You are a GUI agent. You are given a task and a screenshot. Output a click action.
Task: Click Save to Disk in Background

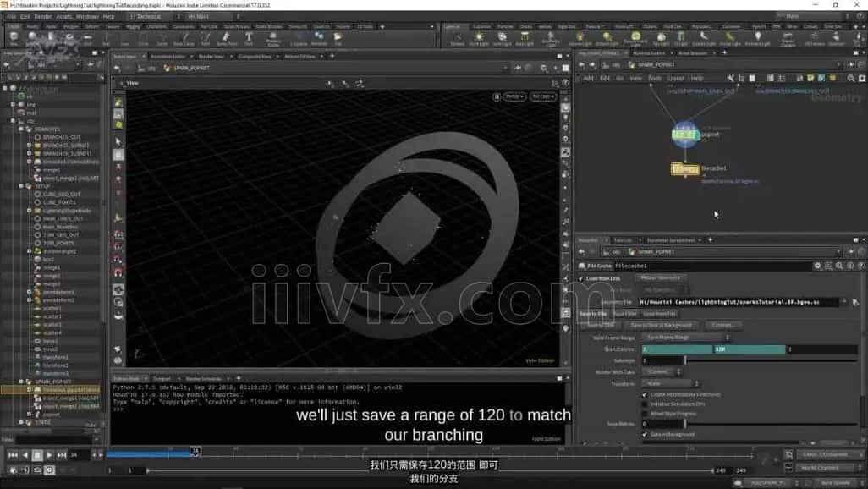pyautogui.click(x=662, y=325)
